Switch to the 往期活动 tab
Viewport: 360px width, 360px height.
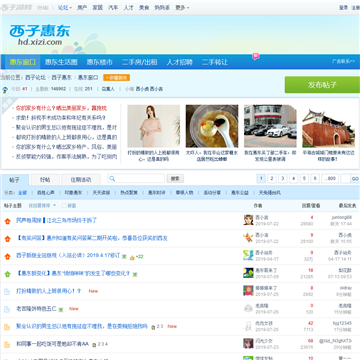(81, 180)
